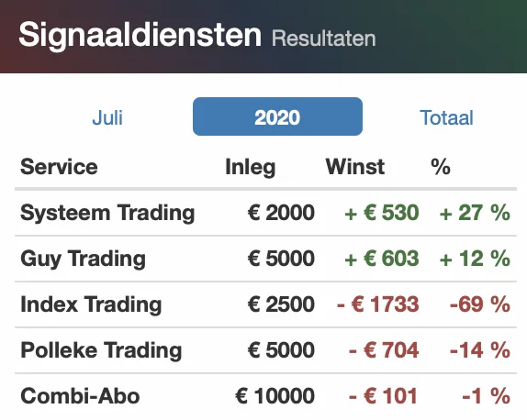
Task: Click the - € 1733 loss value
Action: [377, 304]
